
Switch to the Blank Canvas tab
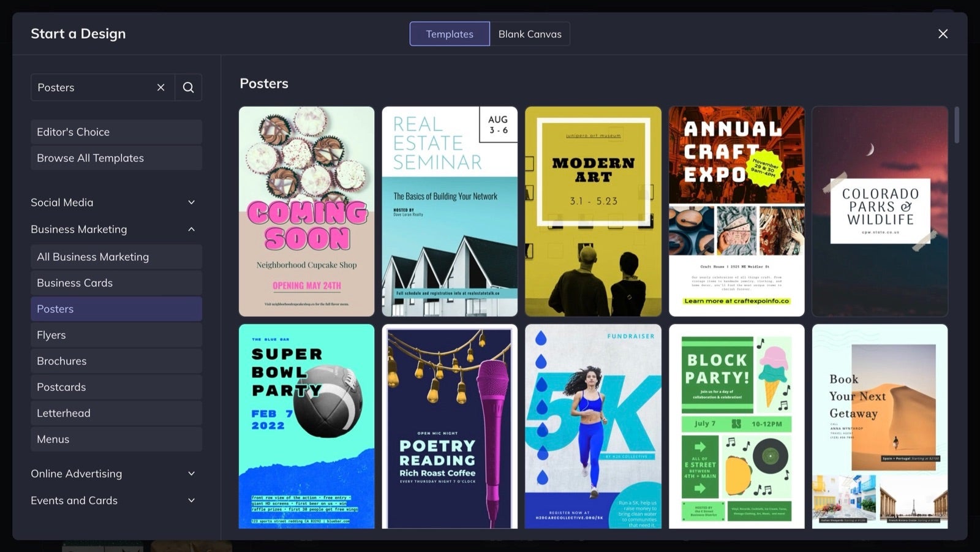tap(530, 34)
